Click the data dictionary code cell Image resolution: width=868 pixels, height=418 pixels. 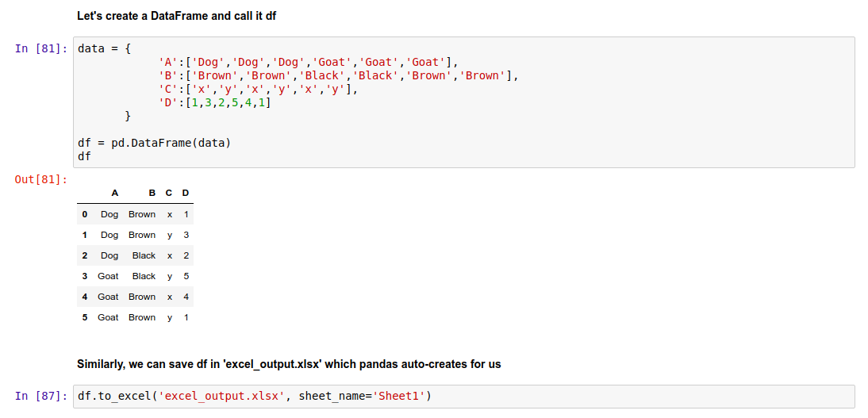point(555,102)
